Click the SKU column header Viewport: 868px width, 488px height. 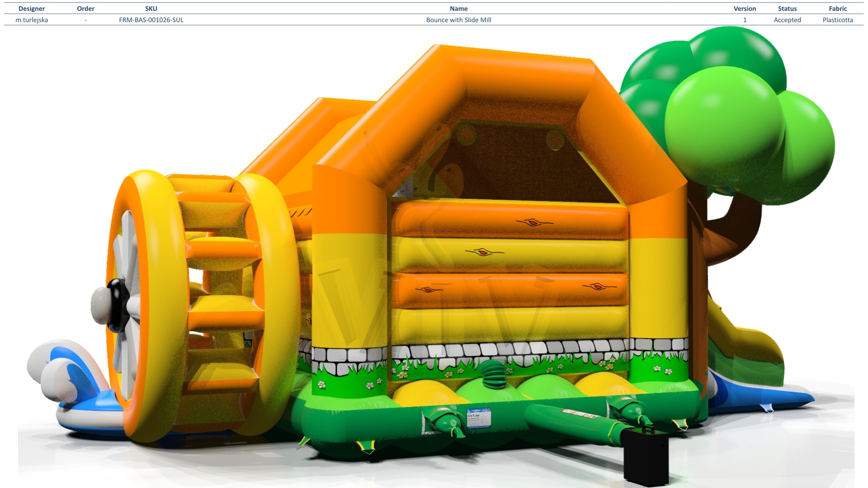pos(151,9)
